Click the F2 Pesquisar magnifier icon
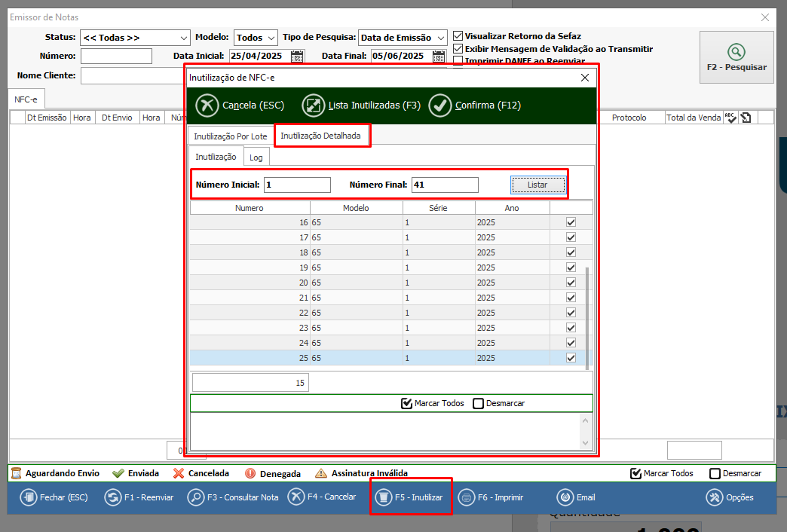Viewport: 787px width, 532px height. (x=736, y=51)
